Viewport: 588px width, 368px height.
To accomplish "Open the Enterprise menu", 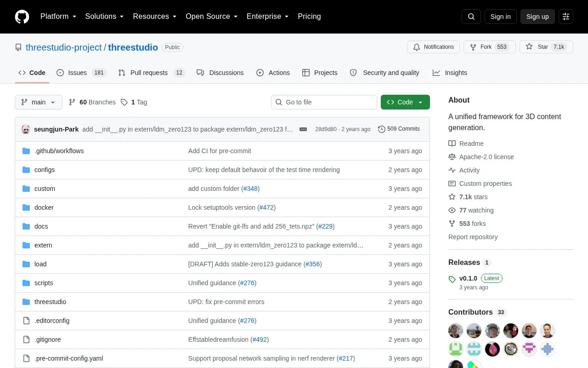I will [x=268, y=17].
